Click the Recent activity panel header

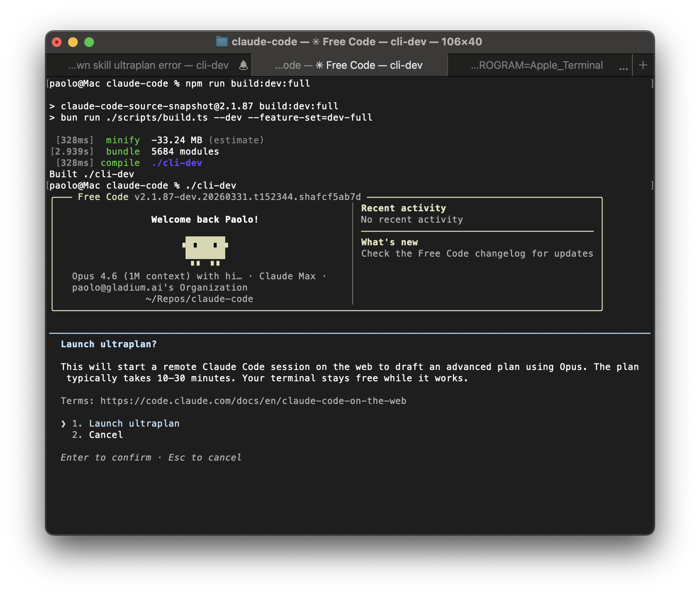pyautogui.click(x=403, y=208)
